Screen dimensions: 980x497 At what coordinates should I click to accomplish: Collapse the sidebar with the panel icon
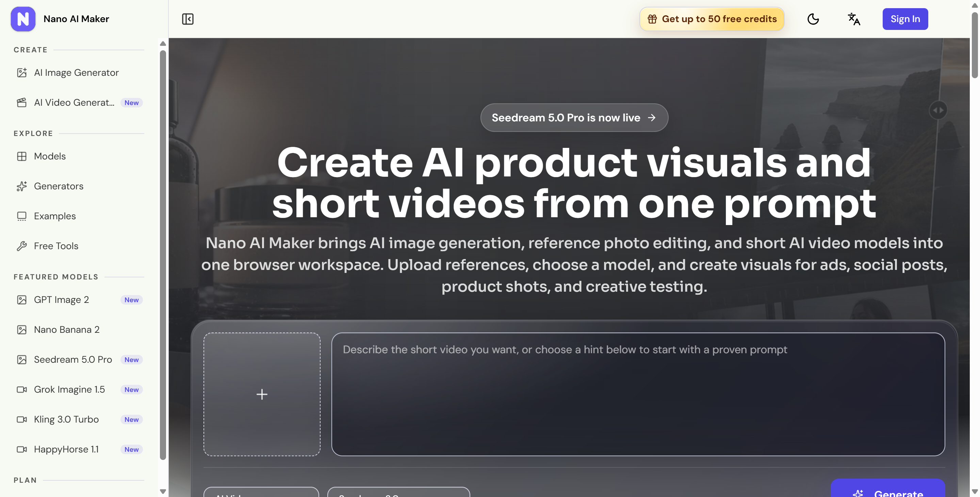187,19
